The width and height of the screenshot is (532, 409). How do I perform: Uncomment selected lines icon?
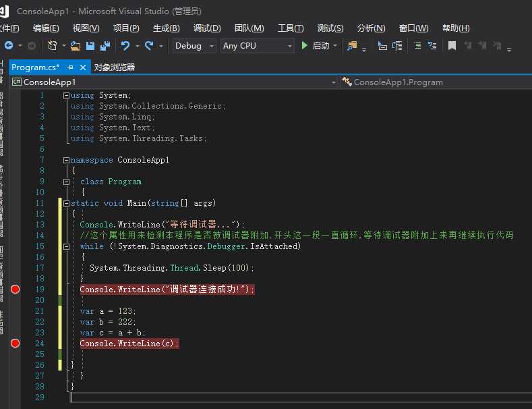coord(432,45)
